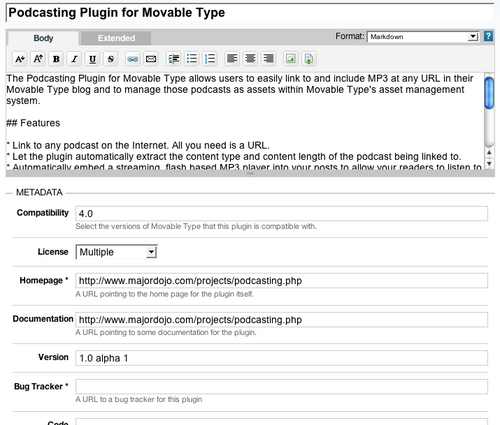Click the editor scrollbar down arrow
The height and width of the screenshot is (425, 500).
tap(489, 163)
